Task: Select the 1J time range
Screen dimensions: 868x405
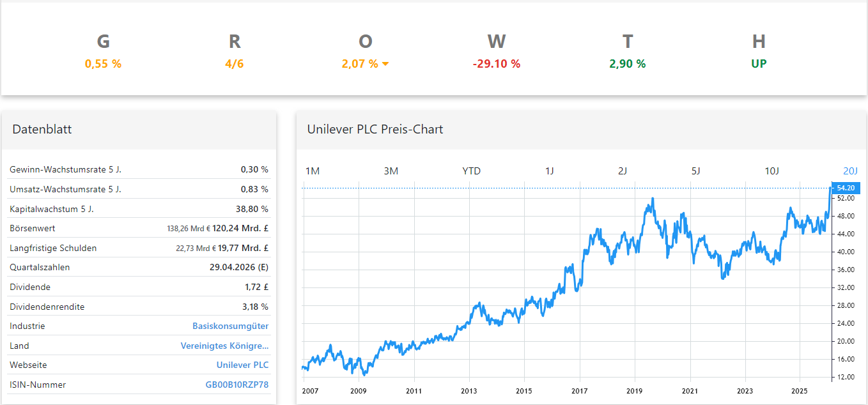Action: point(550,171)
